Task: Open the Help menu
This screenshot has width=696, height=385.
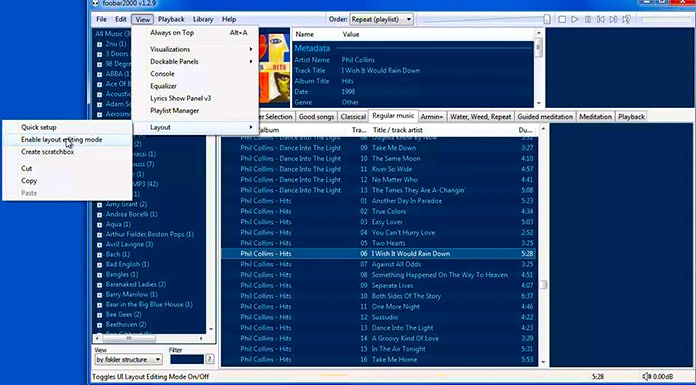Action: [x=229, y=20]
